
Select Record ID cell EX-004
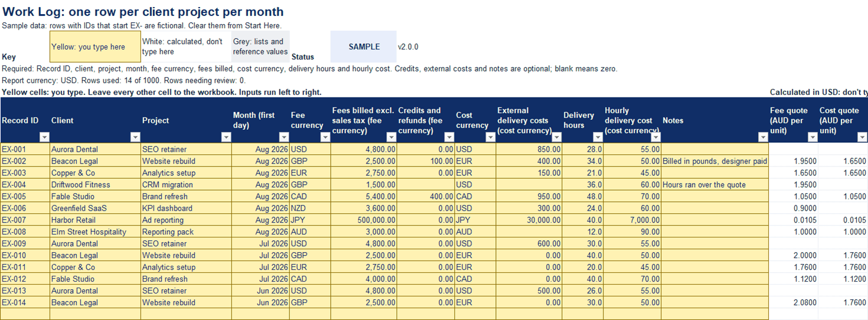[x=25, y=185]
